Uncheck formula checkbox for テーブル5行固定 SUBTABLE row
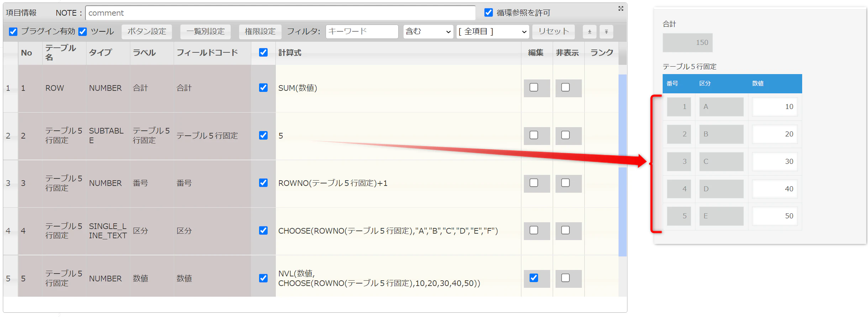The width and height of the screenshot is (868, 317). tap(263, 135)
